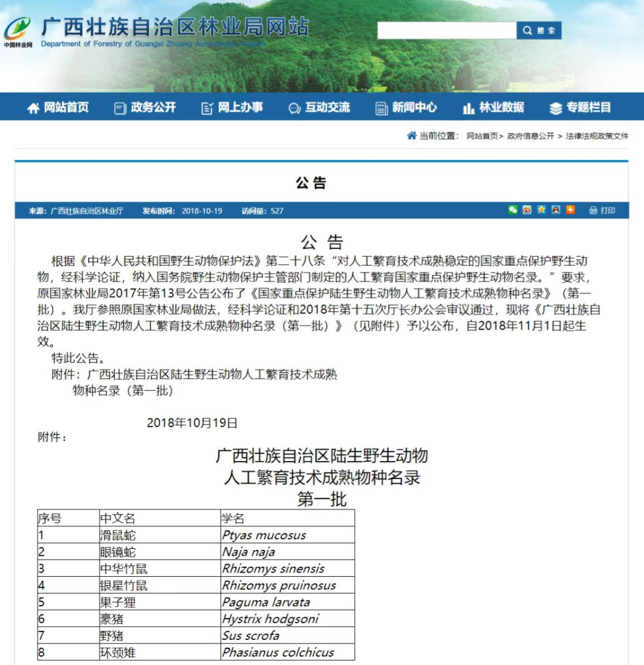Click the site title 广西壮族自治区林业局网站

175,27
